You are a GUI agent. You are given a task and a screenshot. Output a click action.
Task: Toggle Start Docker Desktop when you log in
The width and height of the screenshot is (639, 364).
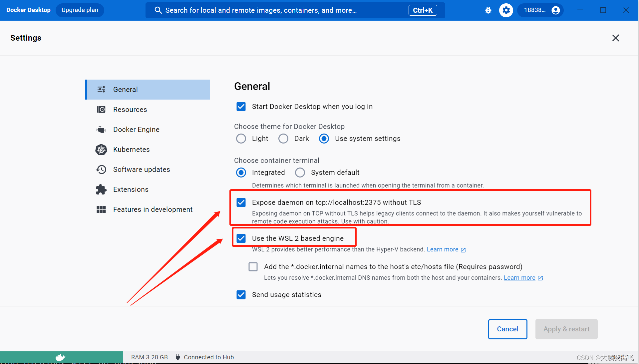coord(241,107)
